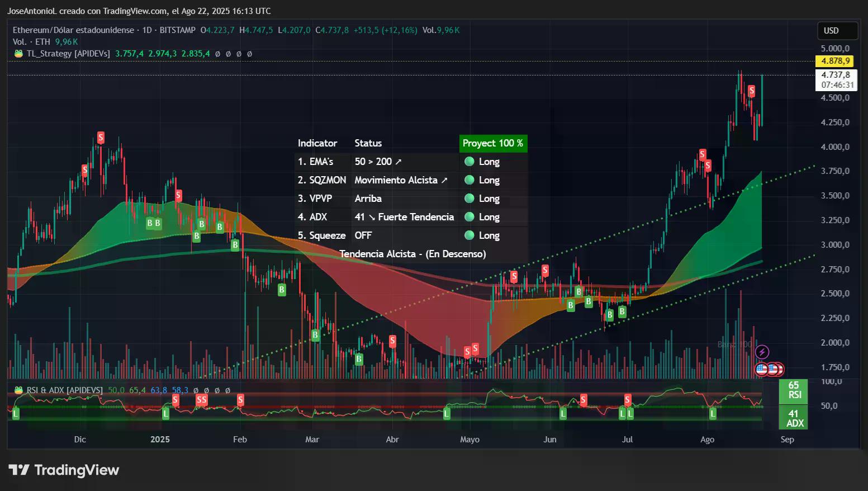Click the BITSTAMP exchange label
This screenshot has height=491, width=868.
click(178, 30)
